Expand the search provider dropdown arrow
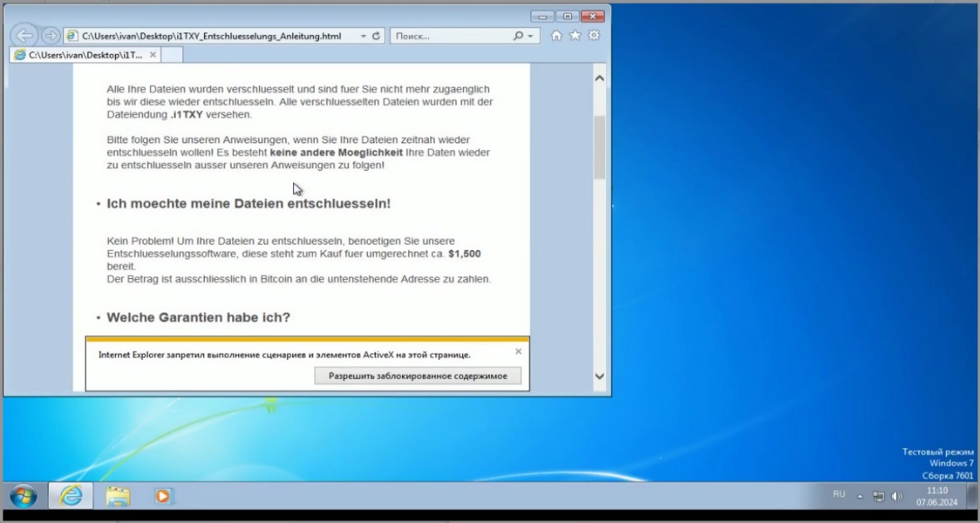Screen dimensions: 980x523 pos(531,37)
